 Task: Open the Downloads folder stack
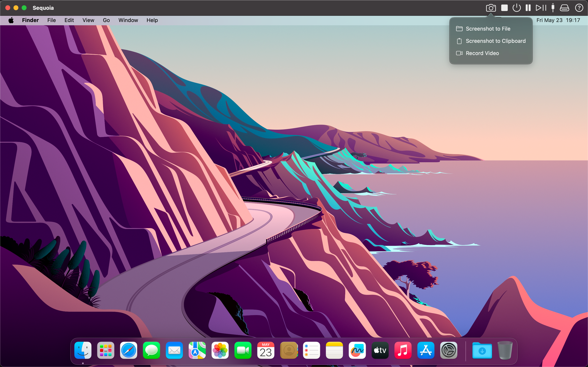(482, 350)
